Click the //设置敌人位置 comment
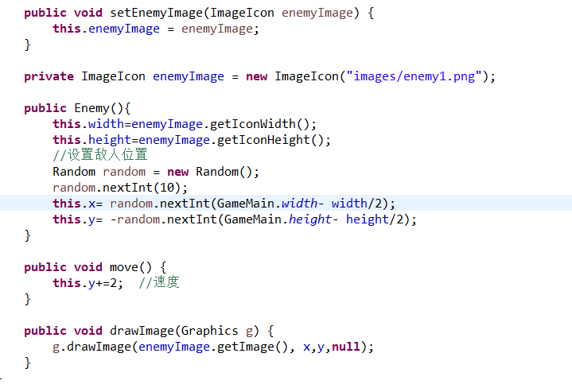The image size is (572, 392). [x=100, y=155]
